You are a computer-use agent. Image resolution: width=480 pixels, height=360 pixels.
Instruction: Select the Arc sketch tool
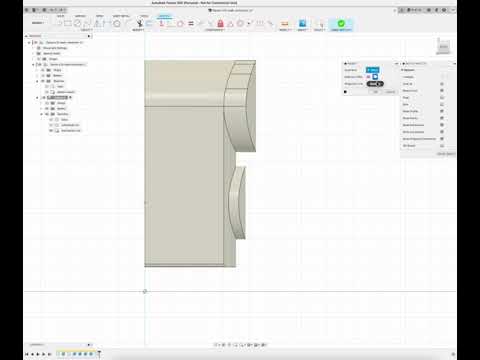point(87,23)
